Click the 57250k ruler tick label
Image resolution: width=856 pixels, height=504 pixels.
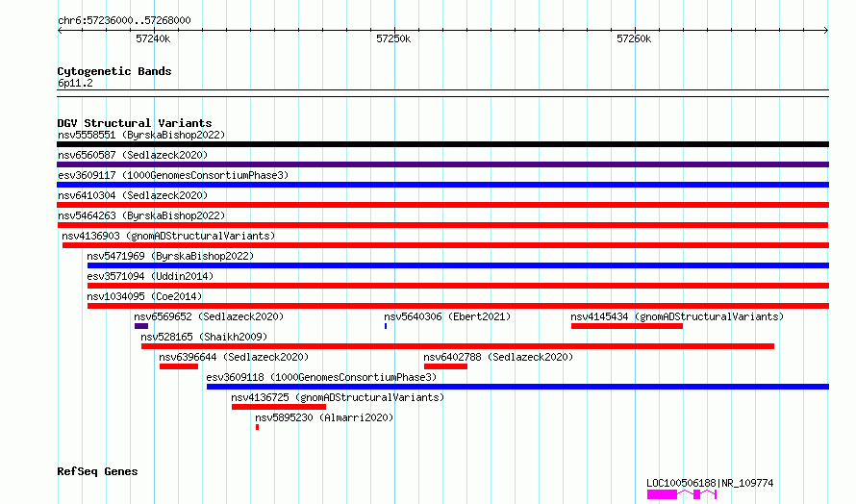393,38
